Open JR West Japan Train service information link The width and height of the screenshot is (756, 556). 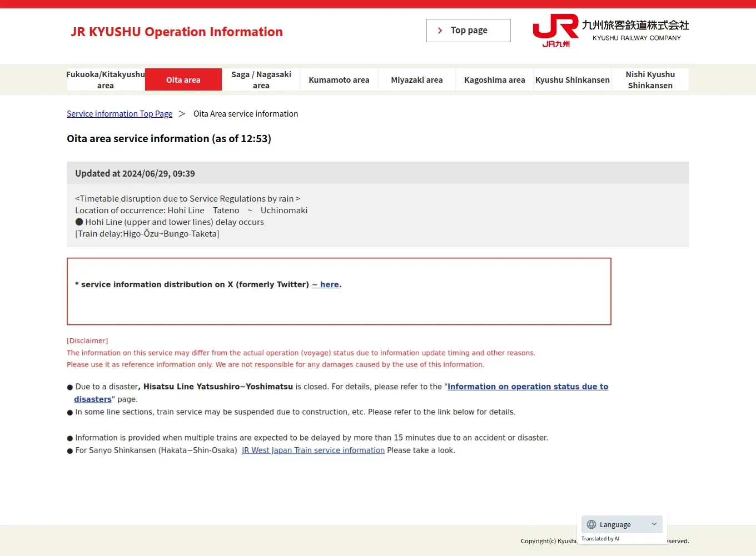coord(313,450)
